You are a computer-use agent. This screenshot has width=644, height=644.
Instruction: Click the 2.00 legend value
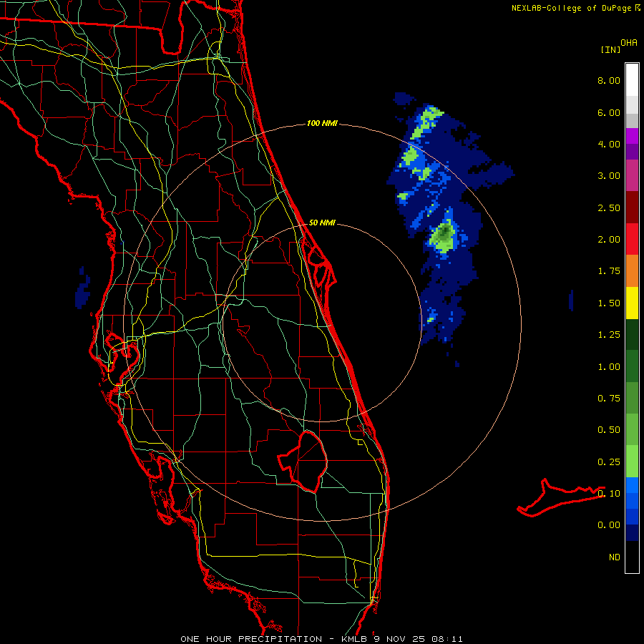(x=609, y=240)
